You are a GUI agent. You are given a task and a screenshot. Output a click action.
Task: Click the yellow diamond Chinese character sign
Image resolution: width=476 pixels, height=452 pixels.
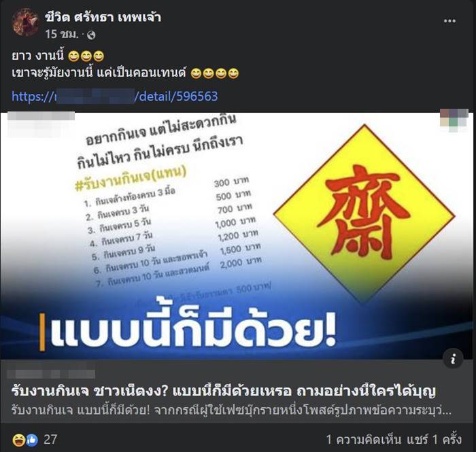point(364,213)
